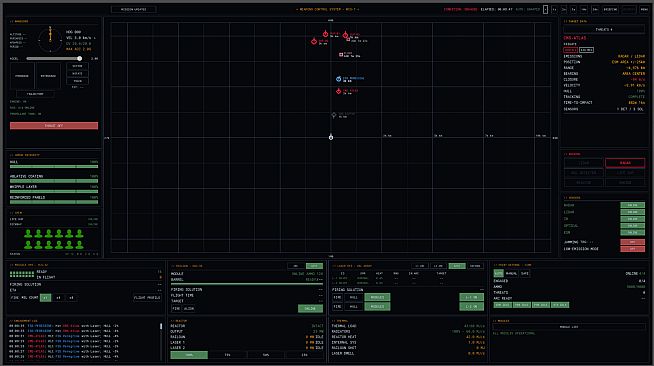
Task: Toggle the L-2 ON green button
Action: tap(471, 306)
